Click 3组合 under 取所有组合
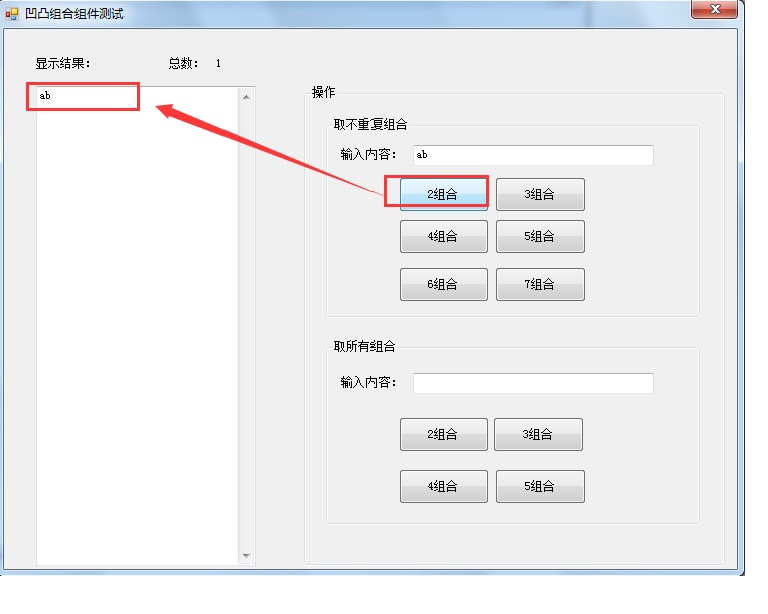Viewport: 768px width, 614px height. pyautogui.click(x=538, y=434)
